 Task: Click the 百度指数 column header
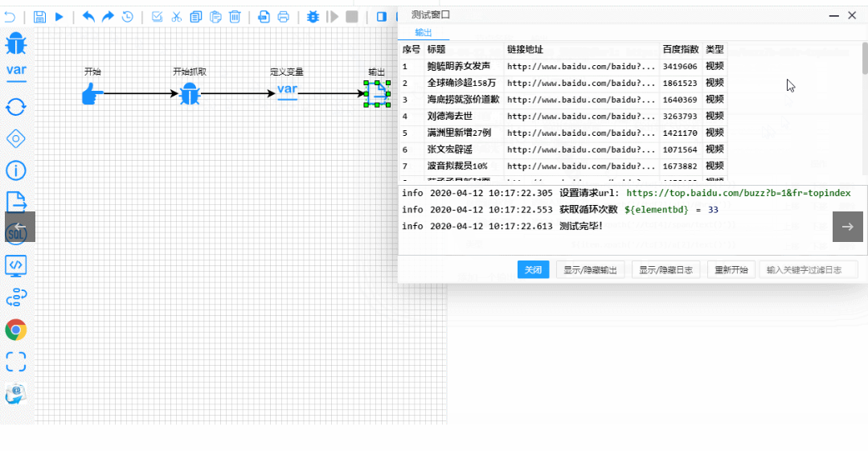pyautogui.click(x=681, y=49)
